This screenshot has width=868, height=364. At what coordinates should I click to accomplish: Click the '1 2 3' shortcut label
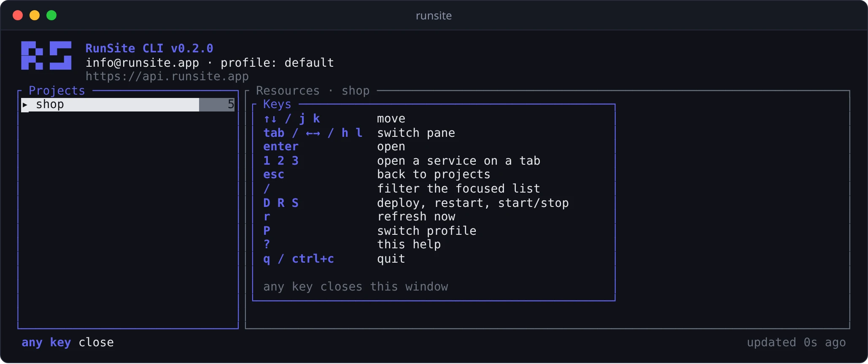click(281, 160)
